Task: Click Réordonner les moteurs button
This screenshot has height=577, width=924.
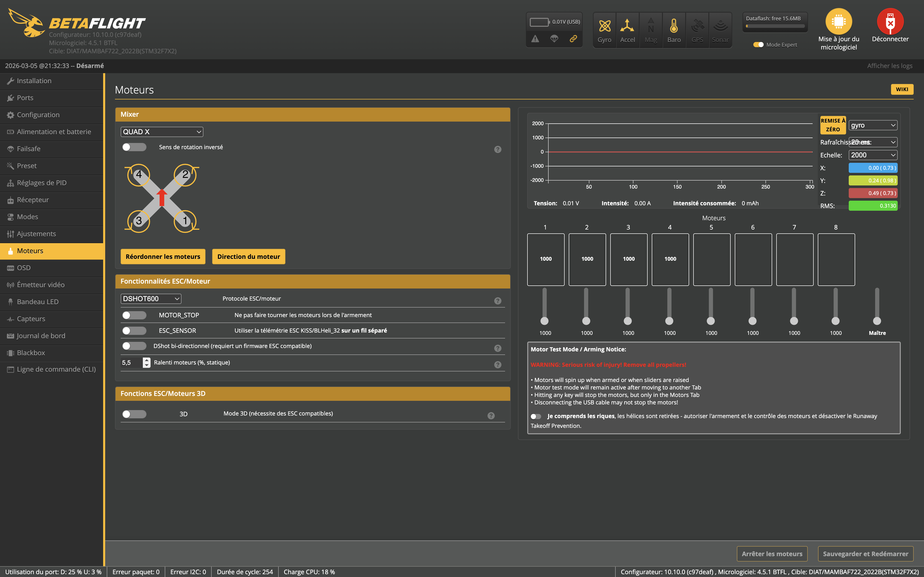Action: (x=163, y=257)
